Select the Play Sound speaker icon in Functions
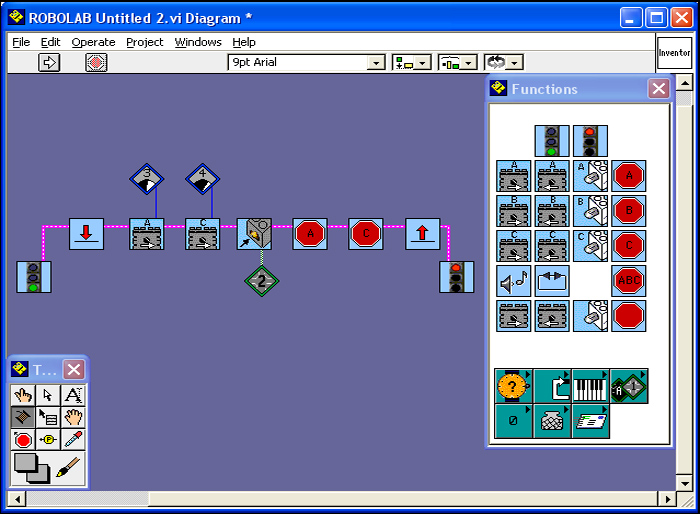This screenshot has height=514, width=700. coord(514,280)
